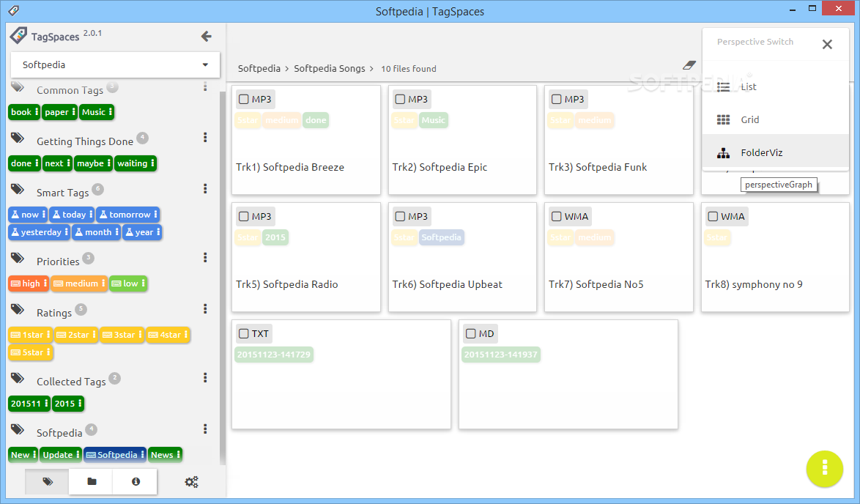Click the 3star rating tag
This screenshot has height=504, width=860.
pos(122,335)
